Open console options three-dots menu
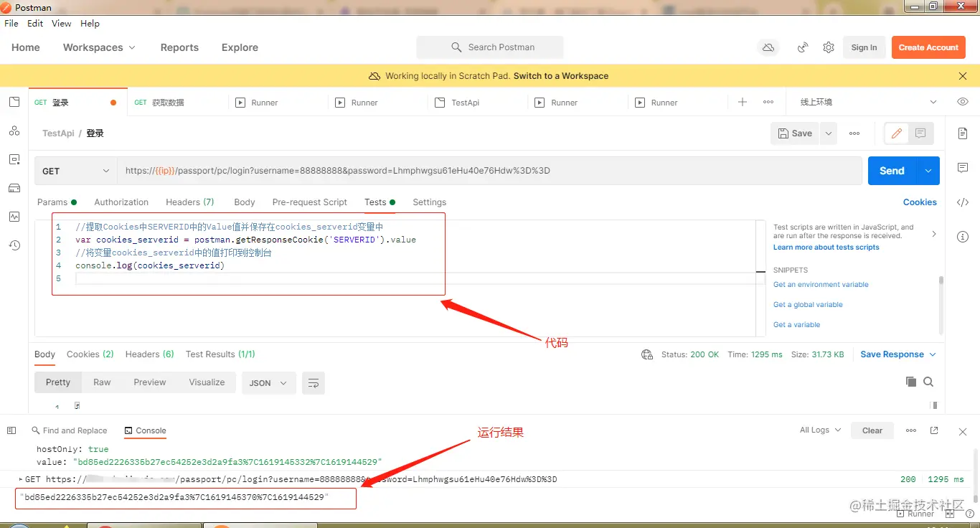The image size is (980, 528). (x=911, y=430)
